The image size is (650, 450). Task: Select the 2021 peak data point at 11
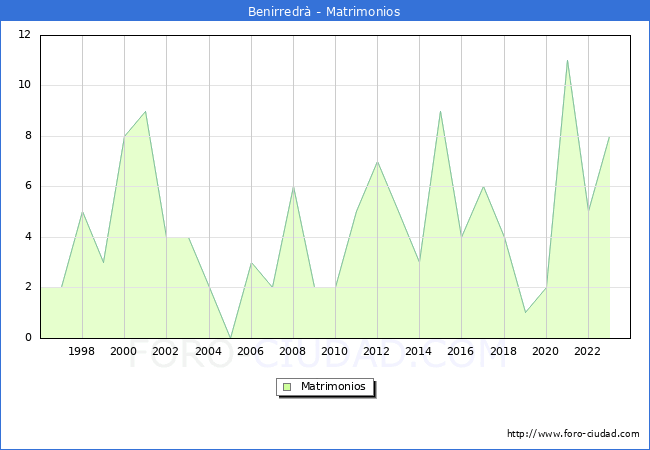pos(567,60)
